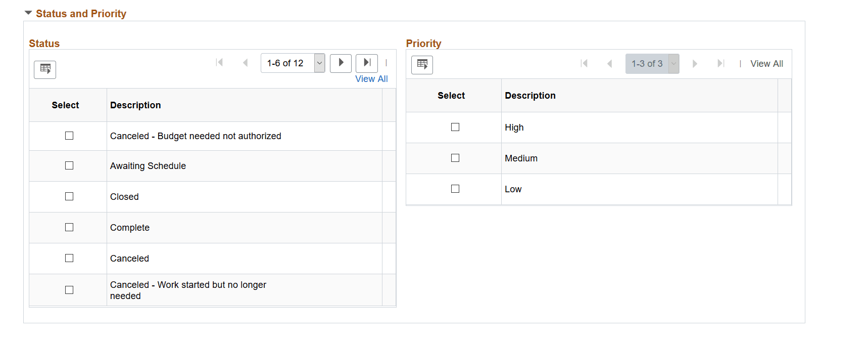Click Priority grid Select column header
Viewport: 868px width, 339px height.
point(451,96)
